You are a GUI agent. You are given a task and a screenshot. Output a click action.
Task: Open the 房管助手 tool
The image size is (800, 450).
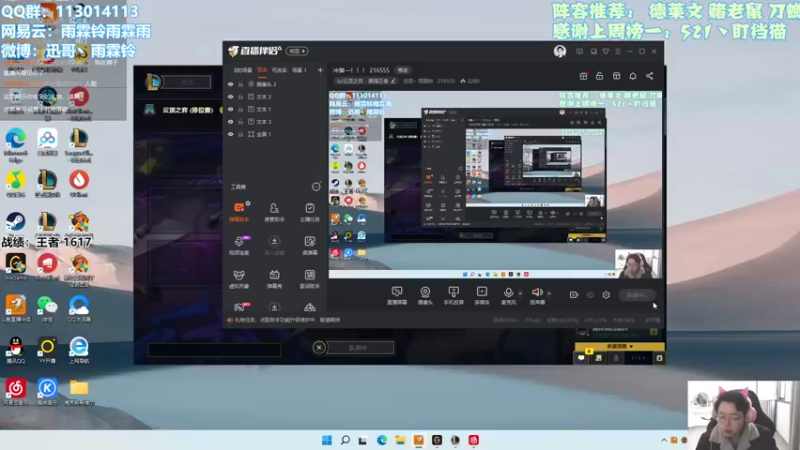[274, 211]
